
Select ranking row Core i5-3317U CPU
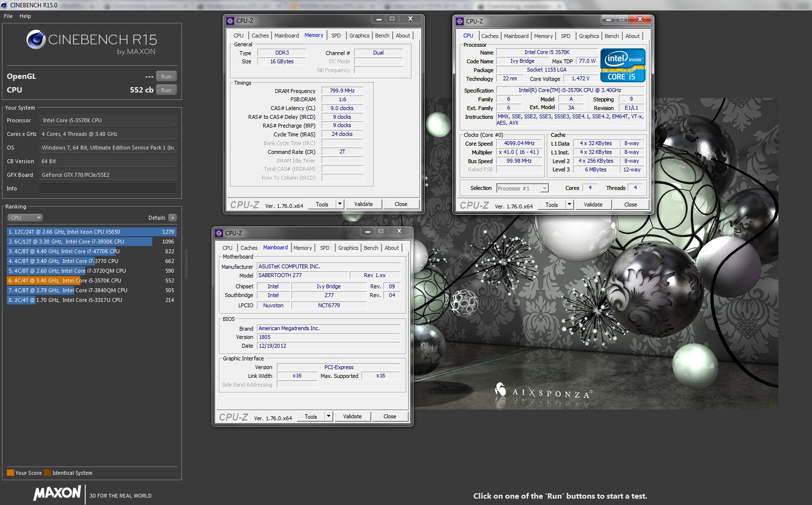(x=91, y=300)
